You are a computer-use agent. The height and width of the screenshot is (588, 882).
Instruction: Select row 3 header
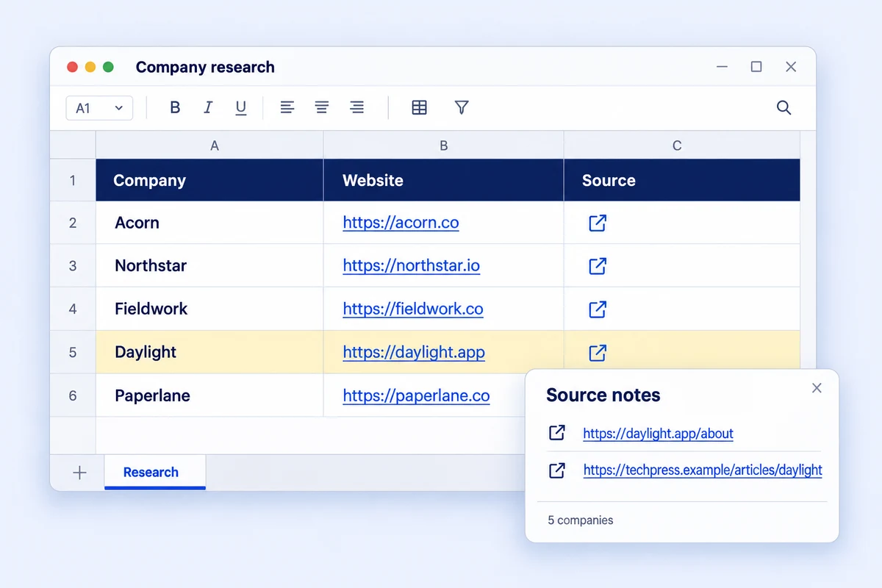[73, 265]
